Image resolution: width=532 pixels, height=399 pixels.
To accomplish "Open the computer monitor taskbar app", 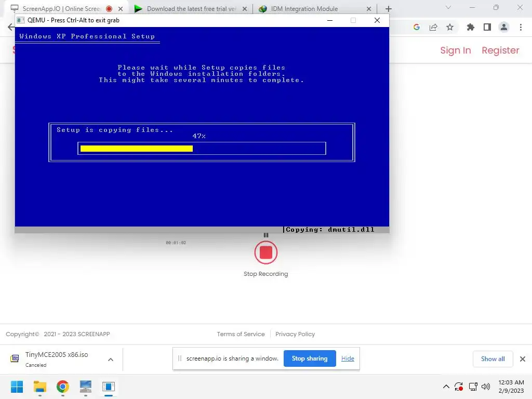I will (x=86, y=387).
